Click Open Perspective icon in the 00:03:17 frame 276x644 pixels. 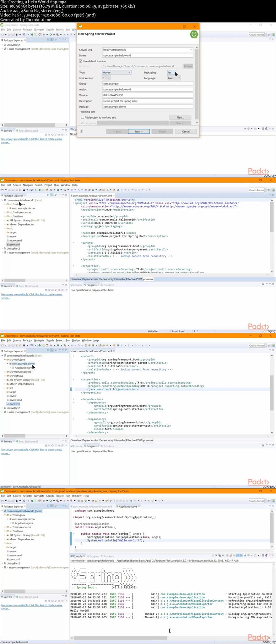269,190
